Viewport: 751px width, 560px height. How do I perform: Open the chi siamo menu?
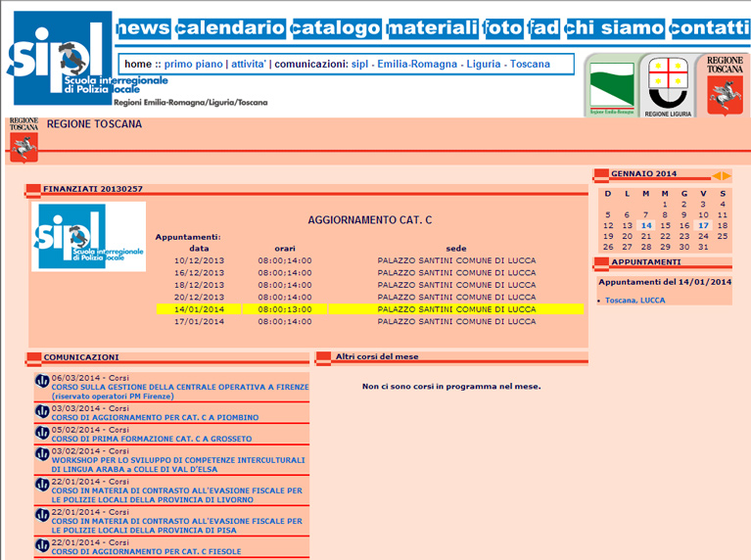(x=615, y=28)
